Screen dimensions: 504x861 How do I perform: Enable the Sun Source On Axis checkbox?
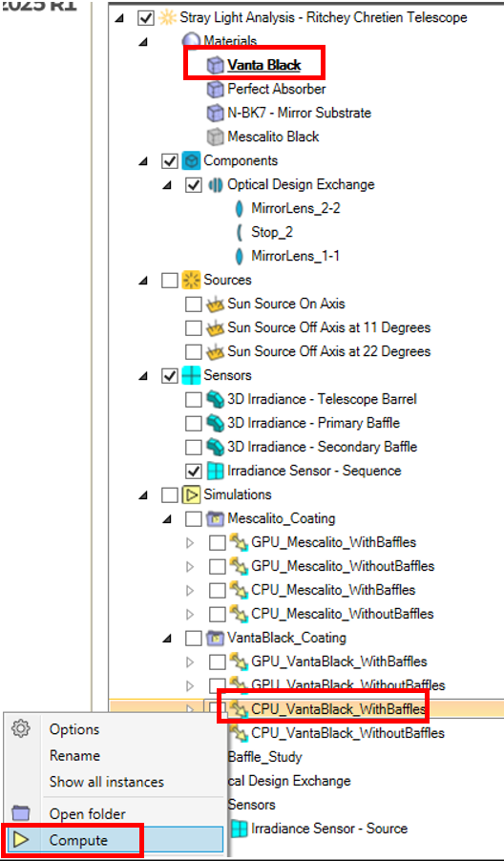(x=193, y=304)
